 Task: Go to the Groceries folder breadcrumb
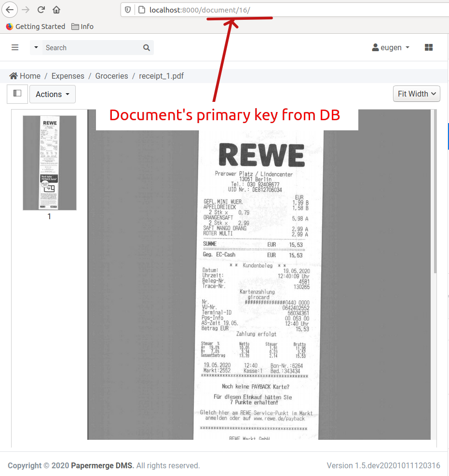(x=111, y=76)
